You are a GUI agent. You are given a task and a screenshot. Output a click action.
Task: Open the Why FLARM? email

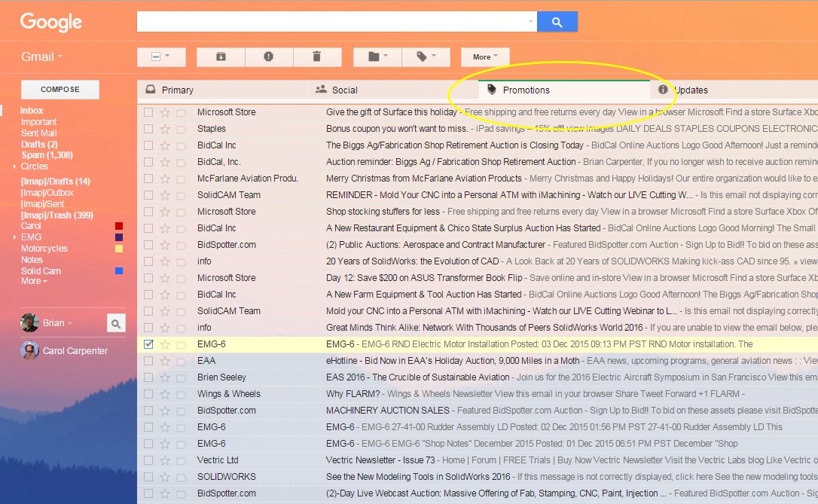click(x=478, y=394)
